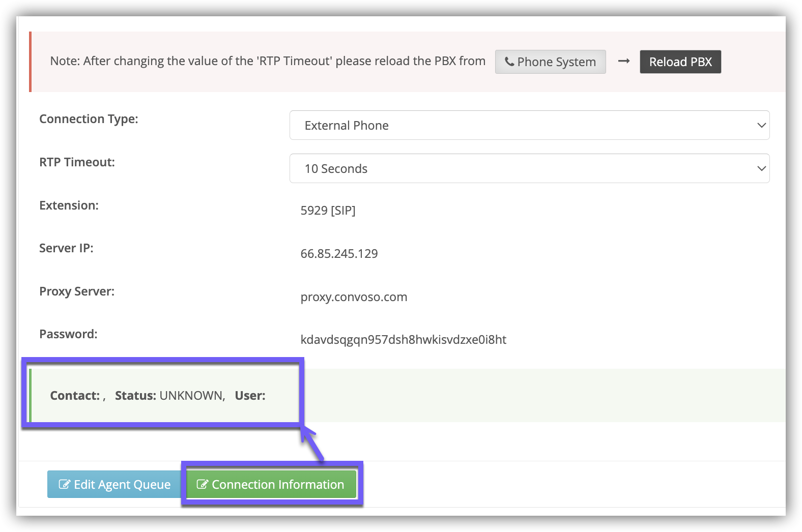Expand the RTP Timeout chevron arrow
Viewport: 802px width, 532px height.
761,168
